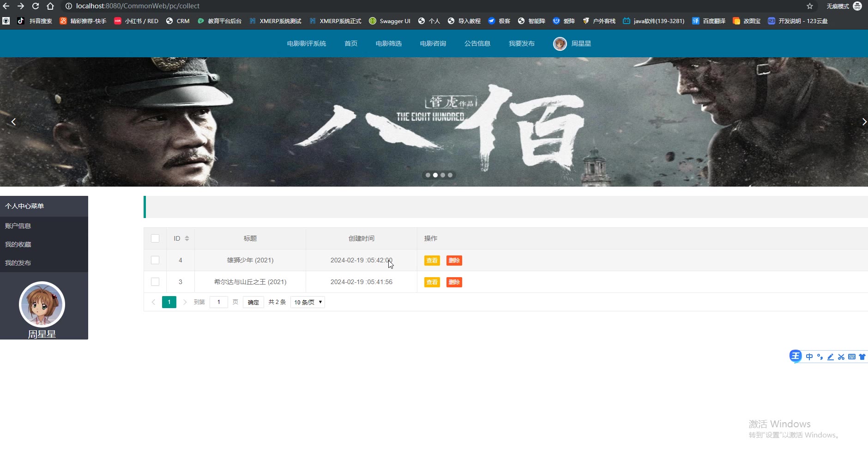The image size is (868, 449).
Task: Click the input method logo icon
Action: click(796, 356)
